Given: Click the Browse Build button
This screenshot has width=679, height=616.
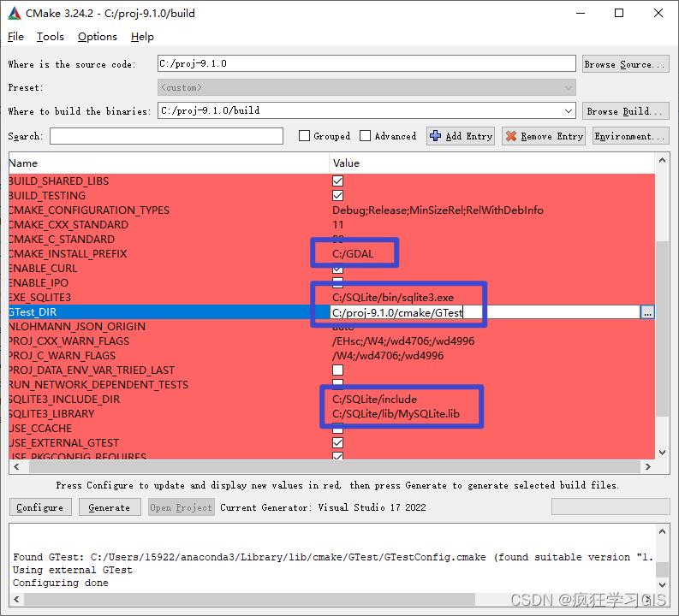Looking at the screenshot, I should point(625,111).
